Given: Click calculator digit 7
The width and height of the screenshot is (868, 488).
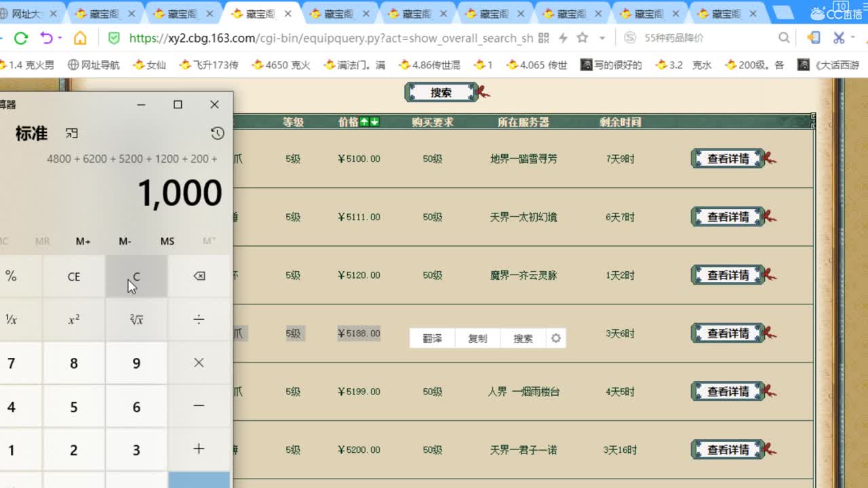Looking at the screenshot, I should [11, 363].
